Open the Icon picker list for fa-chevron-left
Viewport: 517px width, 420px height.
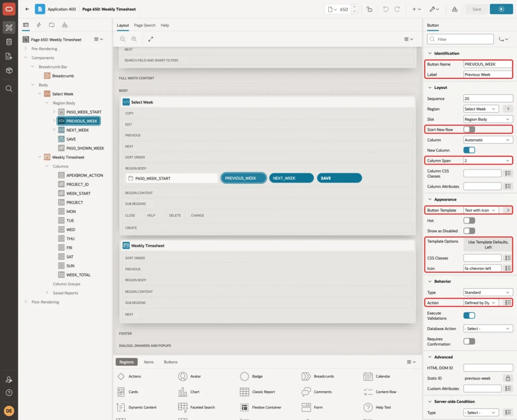tap(508, 269)
